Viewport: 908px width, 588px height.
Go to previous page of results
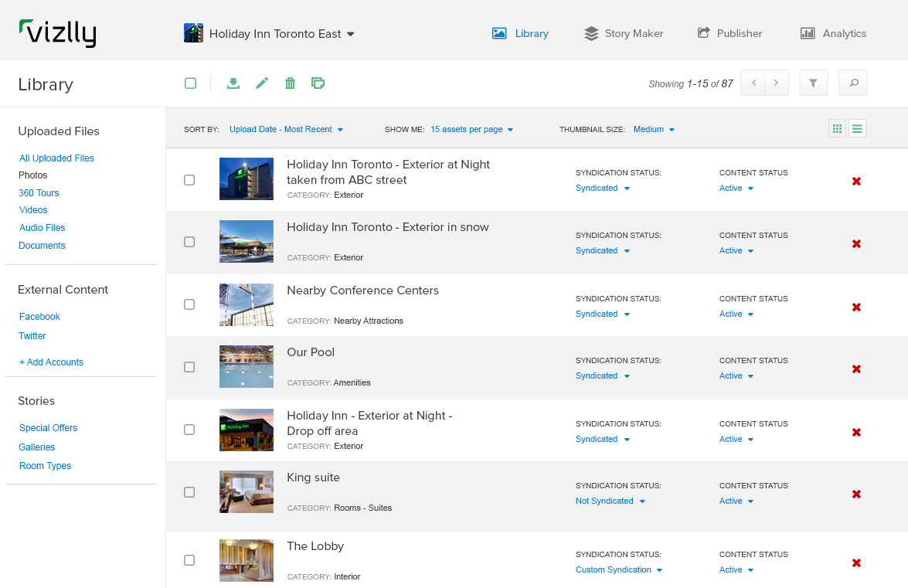coord(753,83)
